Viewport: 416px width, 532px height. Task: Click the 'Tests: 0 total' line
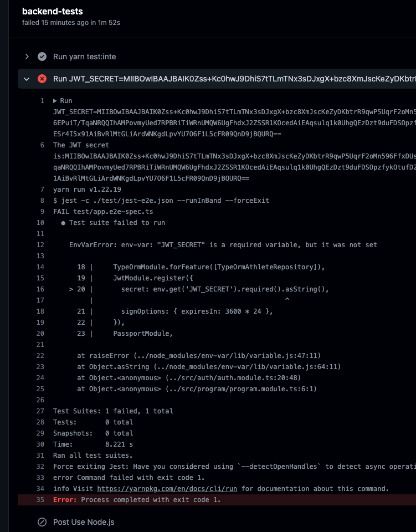click(x=93, y=422)
